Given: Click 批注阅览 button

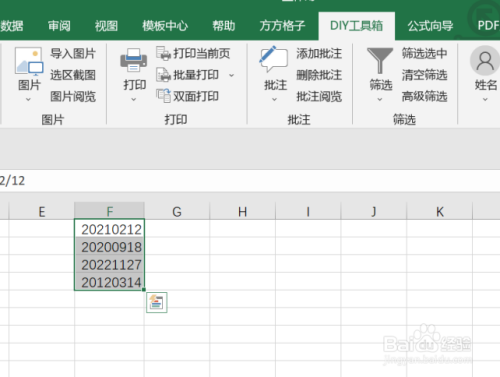Looking at the screenshot, I should 319,96.
